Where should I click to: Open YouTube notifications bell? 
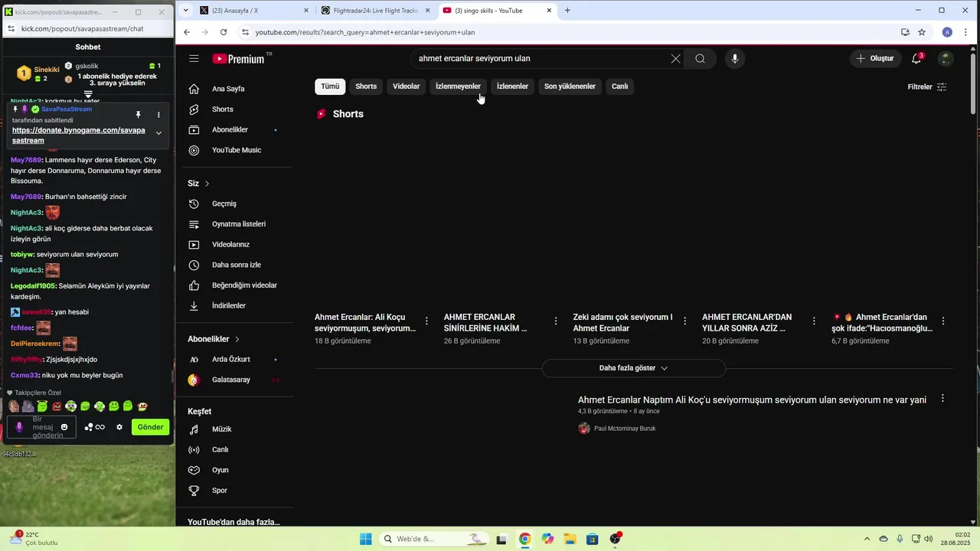click(x=916, y=59)
